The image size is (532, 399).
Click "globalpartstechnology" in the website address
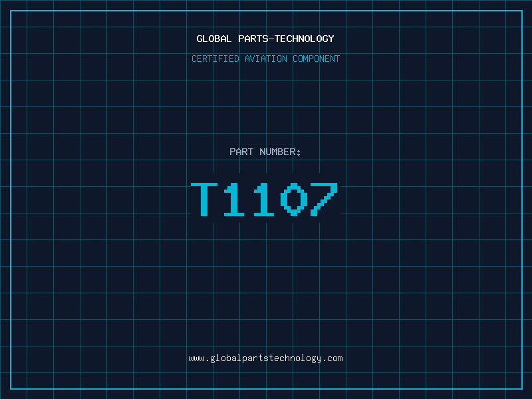click(265, 358)
